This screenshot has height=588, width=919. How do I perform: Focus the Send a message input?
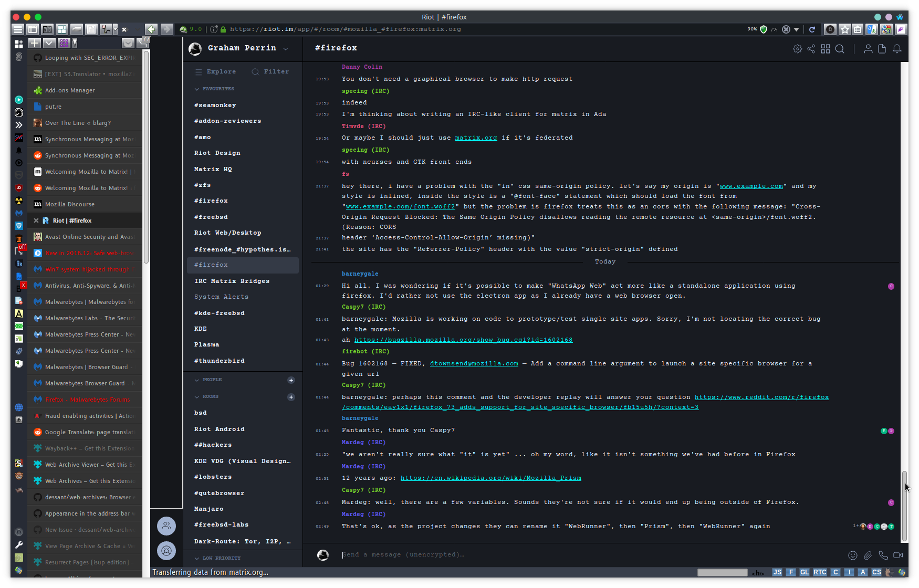(x=591, y=555)
